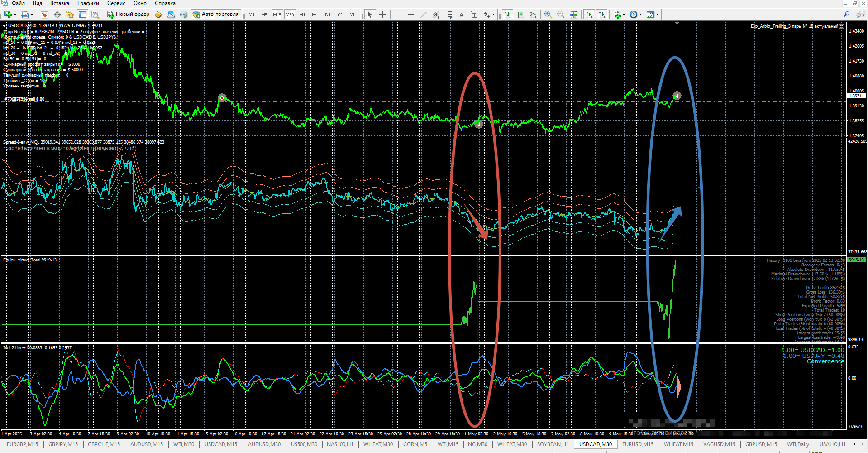Screen dimensions: 868x453
Task: Expand the new chart dropdown arrow
Action: point(15,14)
